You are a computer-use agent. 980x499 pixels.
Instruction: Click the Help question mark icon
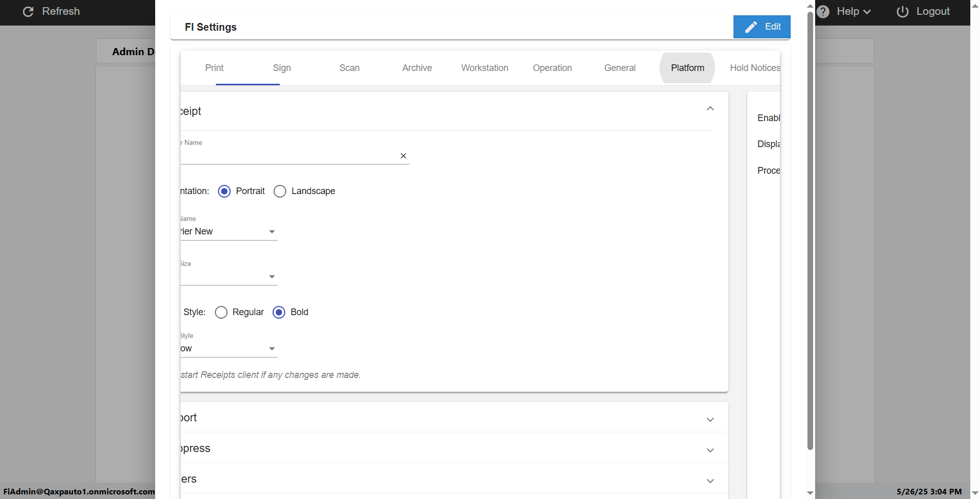coord(823,11)
